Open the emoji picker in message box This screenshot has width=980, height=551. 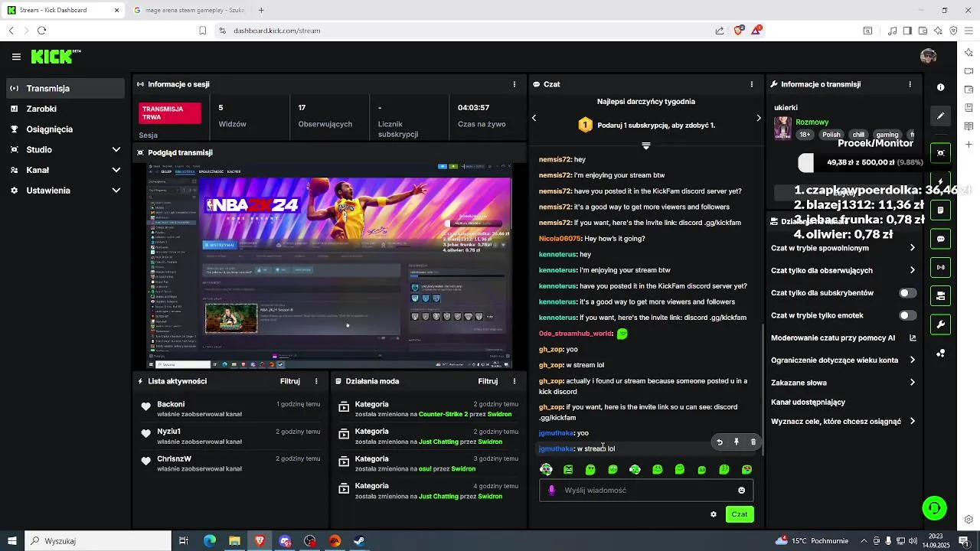741,491
